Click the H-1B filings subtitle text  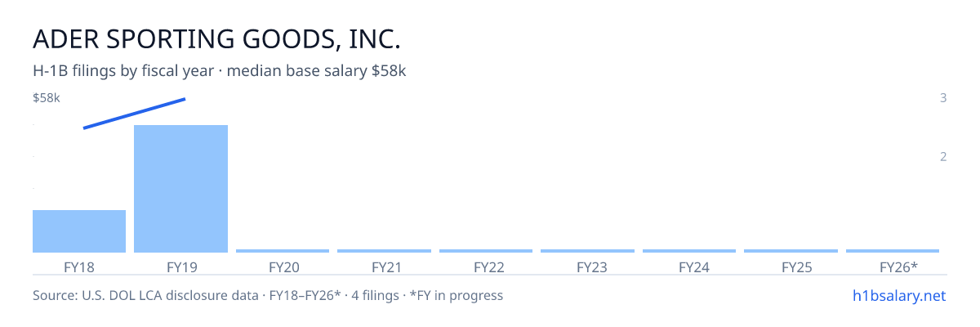[x=220, y=71]
